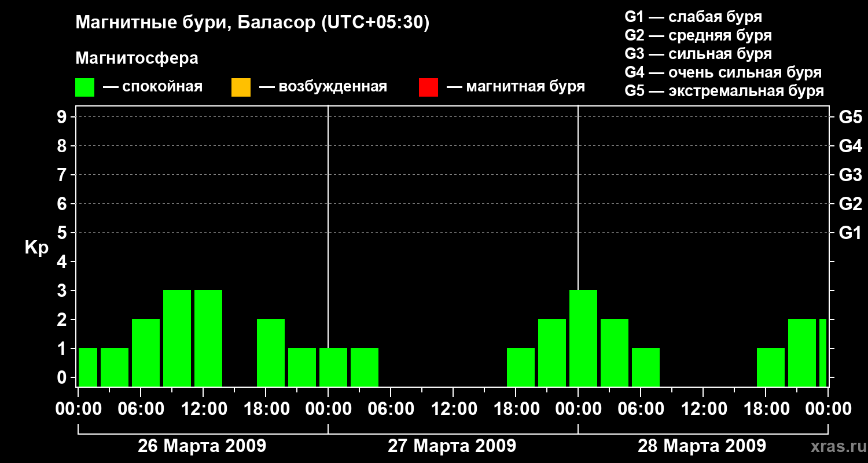Screen dimensions: 868x463
Task: Click the green 'спокойная' legend swatch
Action: click(85, 87)
